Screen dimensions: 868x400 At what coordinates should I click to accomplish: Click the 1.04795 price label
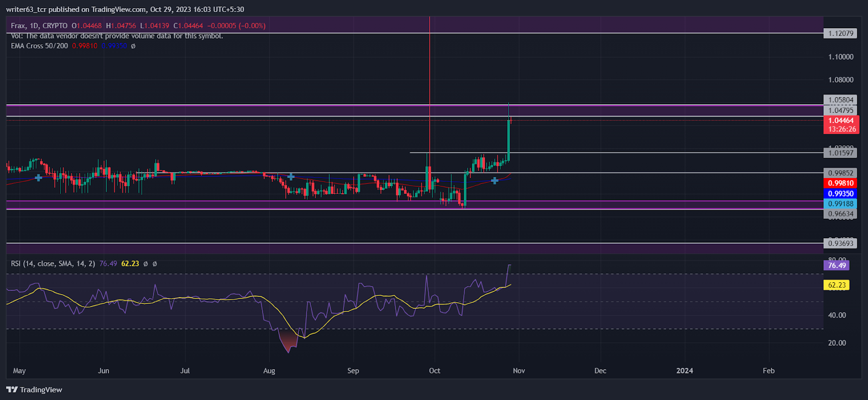[x=840, y=110]
